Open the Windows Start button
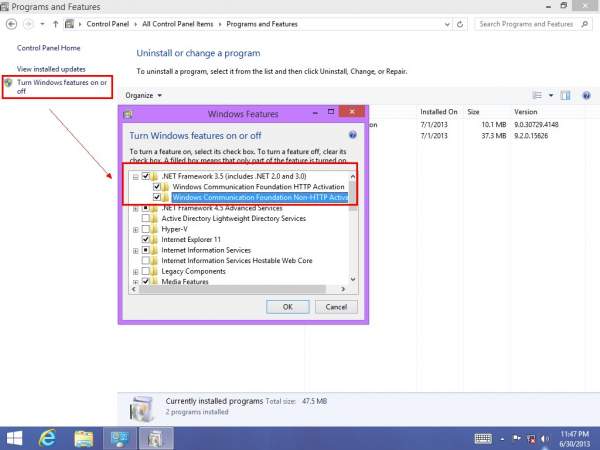 [x=14, y=439]
